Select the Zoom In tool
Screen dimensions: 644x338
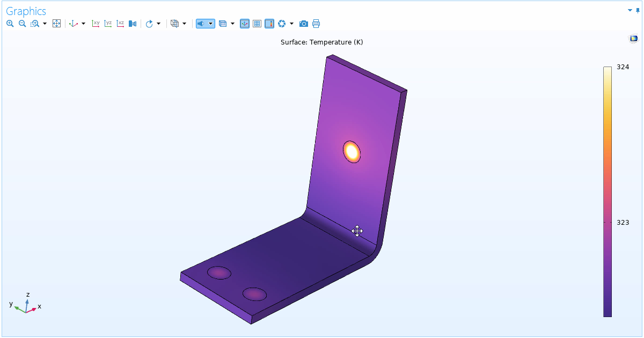coord(10,24)
